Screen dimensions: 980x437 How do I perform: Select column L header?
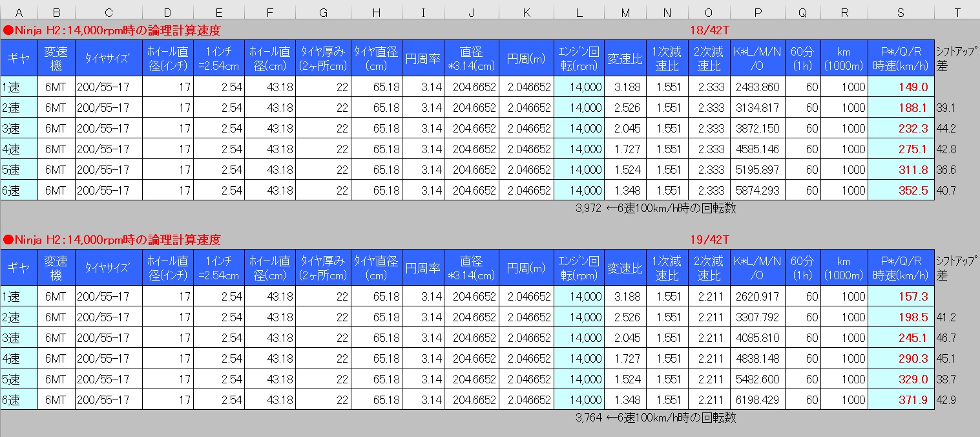click(579, 12)
